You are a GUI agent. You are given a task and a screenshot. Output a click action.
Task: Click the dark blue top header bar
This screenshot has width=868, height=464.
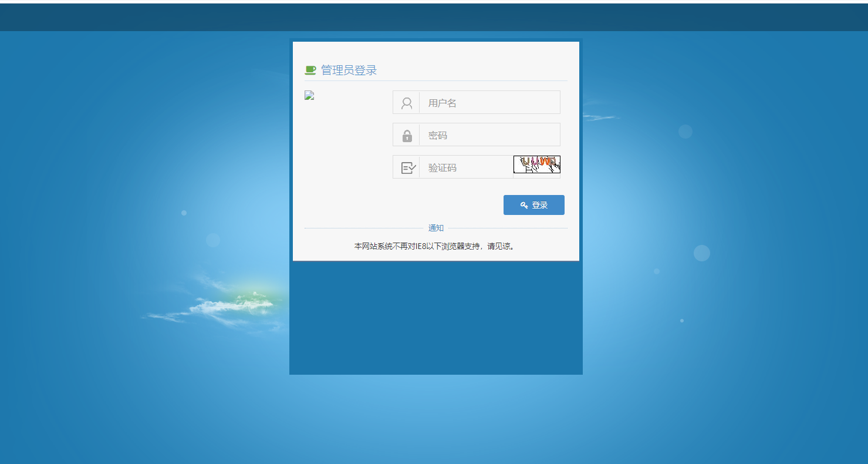(434, 18)
